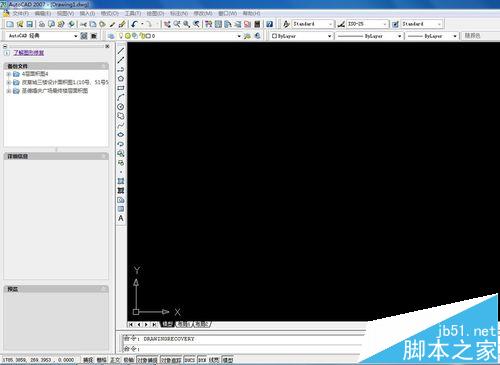Toggle 对象捕捉 object snap in status bar
500x365 pixels.
point(147,360)
